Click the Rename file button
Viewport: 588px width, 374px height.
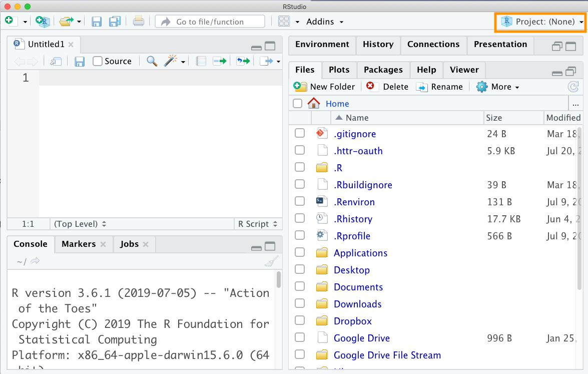[x=439, y=87]
